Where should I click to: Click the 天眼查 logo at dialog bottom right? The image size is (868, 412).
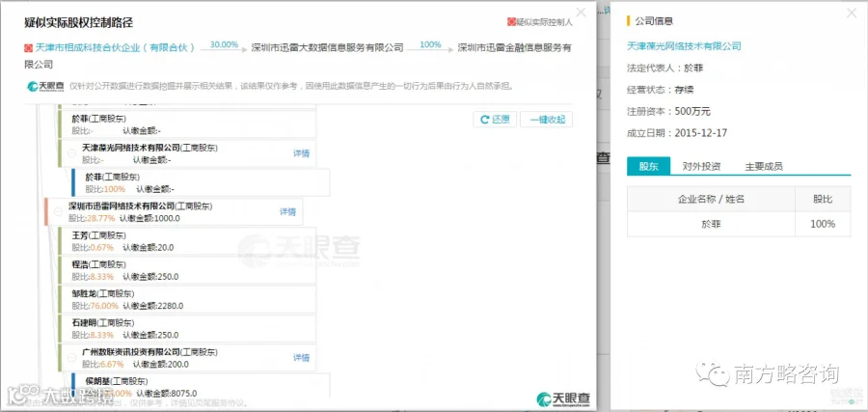[x=563, y=398]
